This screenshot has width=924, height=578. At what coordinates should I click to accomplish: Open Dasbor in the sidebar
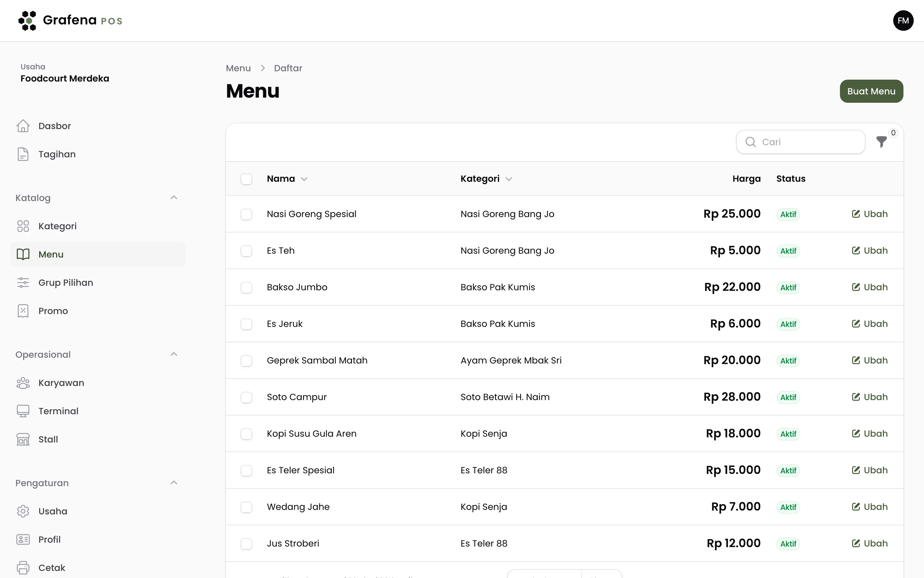98,126
